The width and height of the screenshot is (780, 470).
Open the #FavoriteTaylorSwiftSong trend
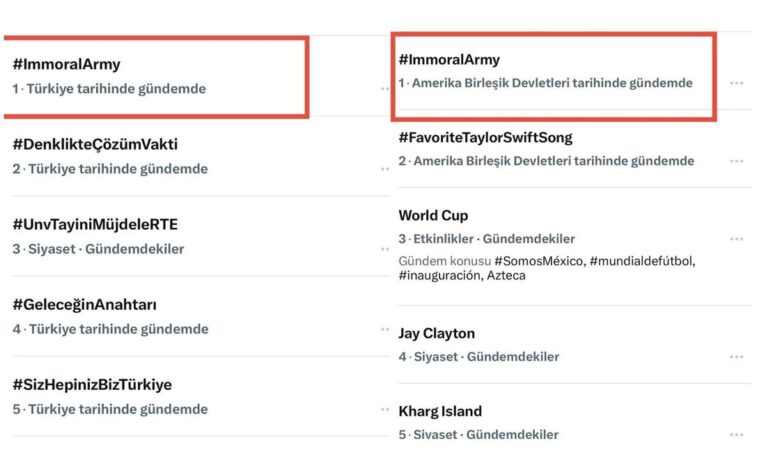tap(486, 137)
